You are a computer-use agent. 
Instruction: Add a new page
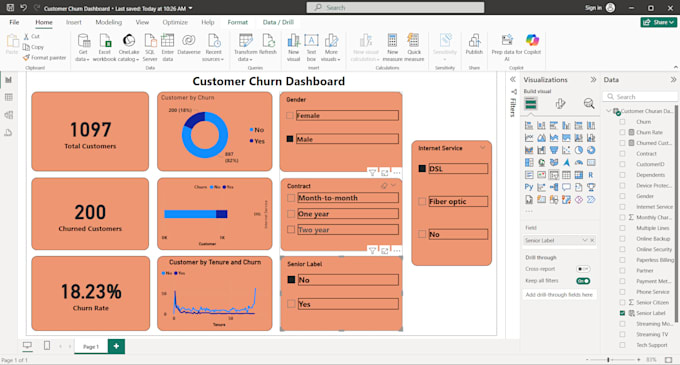(116, 346)
